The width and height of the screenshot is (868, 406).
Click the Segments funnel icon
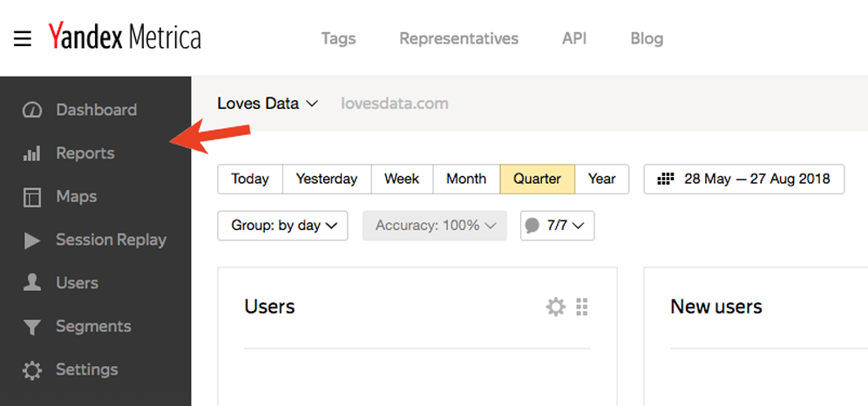pyautogui.click(x=32, y=327)
